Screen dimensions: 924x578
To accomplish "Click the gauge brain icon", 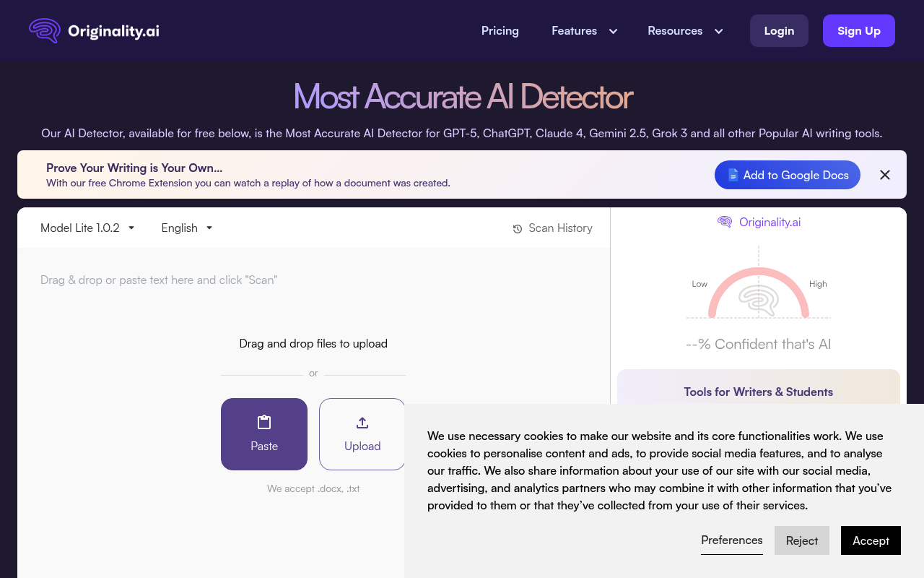I will 758,299.
